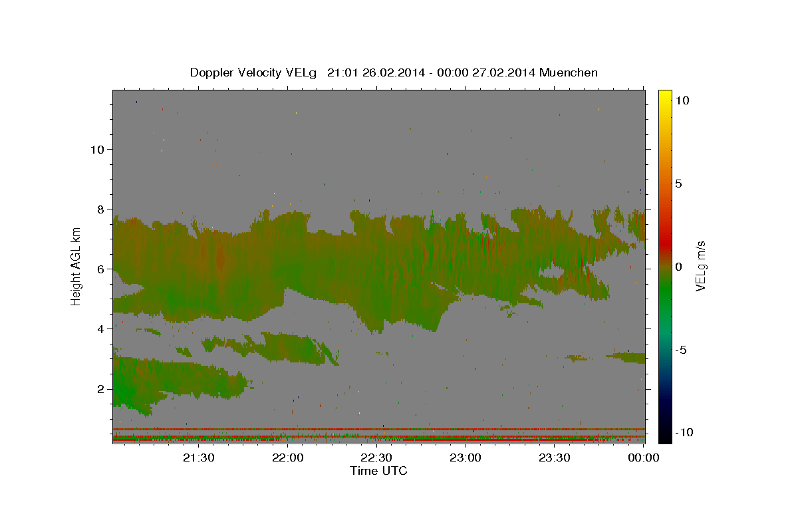Viewport: 798px width, 532px height.
Task: Click the colorbar value -10 label
Action: tap(684, 433)
